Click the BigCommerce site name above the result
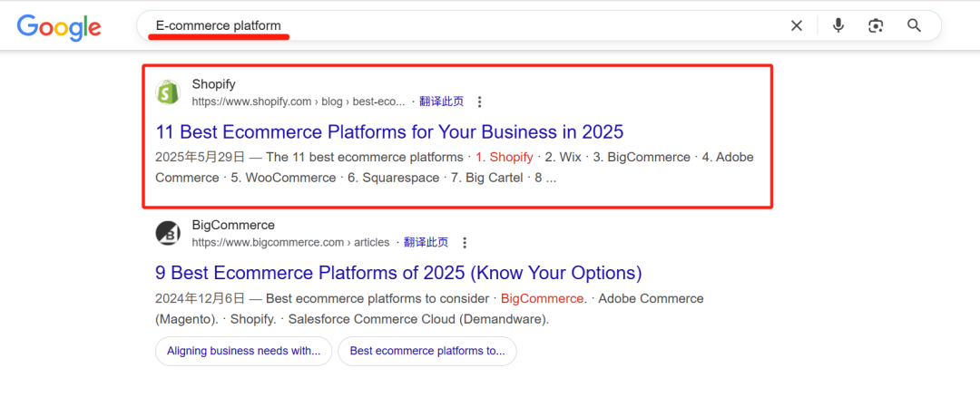980x397 pixels. [x=233, y=226]
